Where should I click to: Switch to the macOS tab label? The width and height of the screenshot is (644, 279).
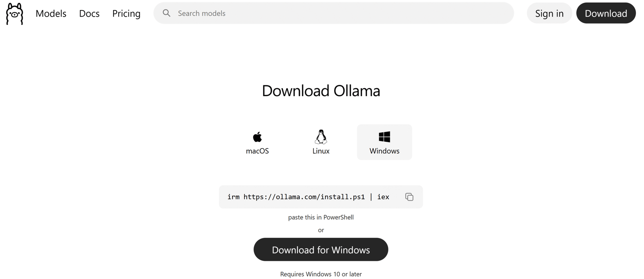click(257, 151)
